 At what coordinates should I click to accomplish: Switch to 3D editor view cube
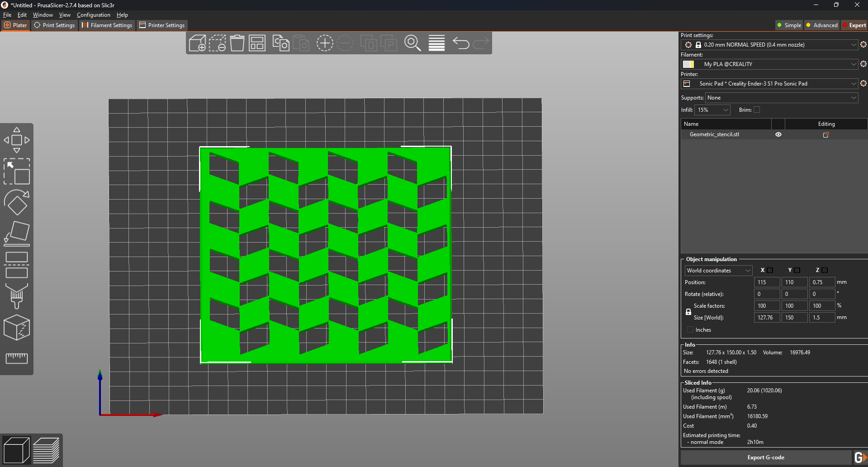coord(17,450)
